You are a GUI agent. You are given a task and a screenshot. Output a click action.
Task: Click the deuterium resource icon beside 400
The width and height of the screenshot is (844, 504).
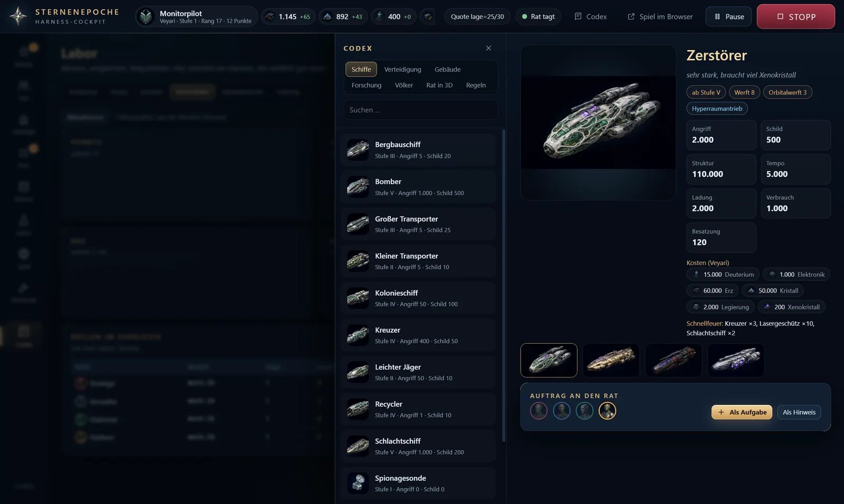[379, 16]
